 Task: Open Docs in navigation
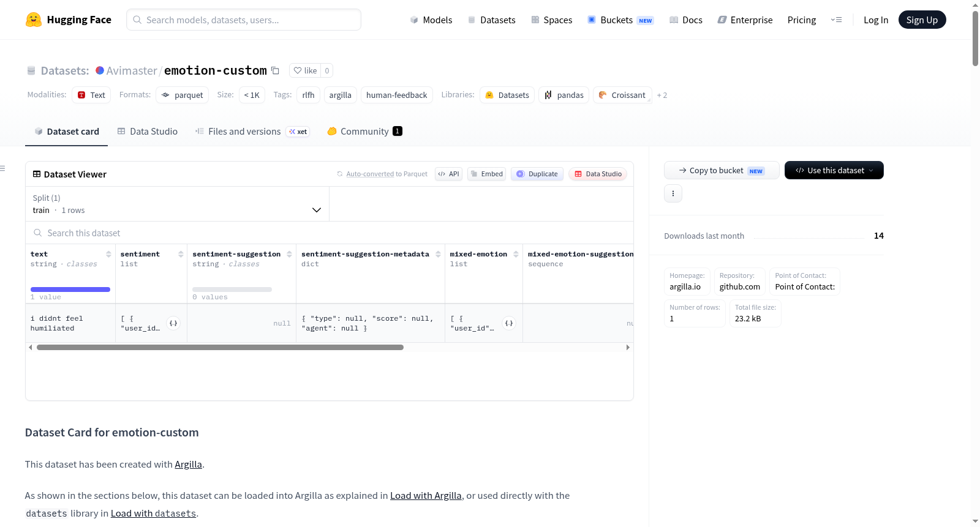click(686, 20)
